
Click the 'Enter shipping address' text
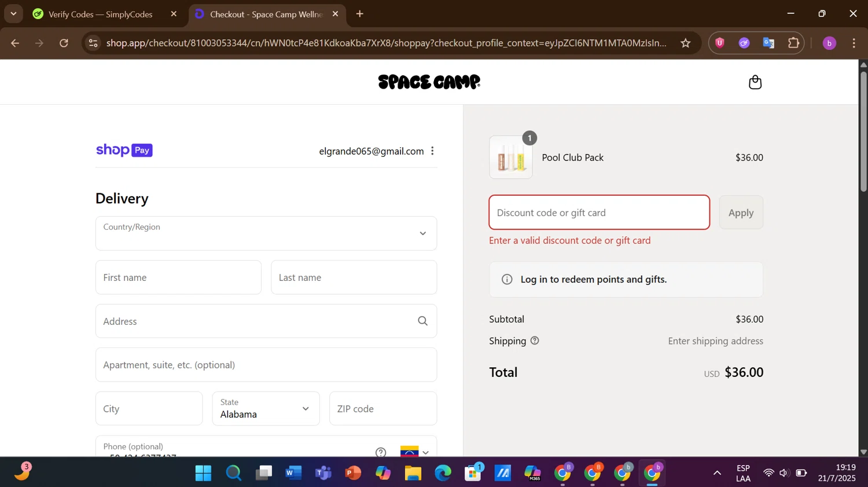point(715,341)
